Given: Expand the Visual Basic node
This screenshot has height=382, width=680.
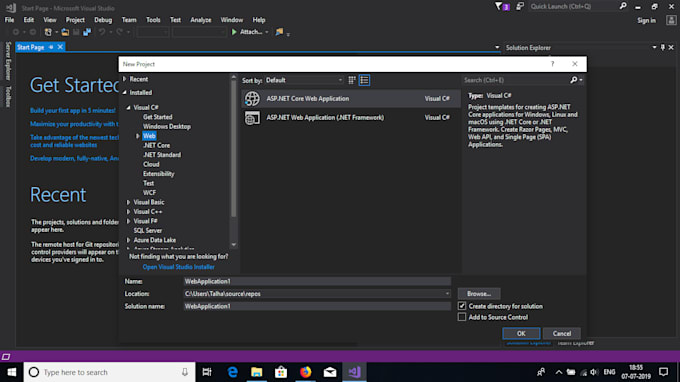Looking at the screenshot, I should [128, 202].
